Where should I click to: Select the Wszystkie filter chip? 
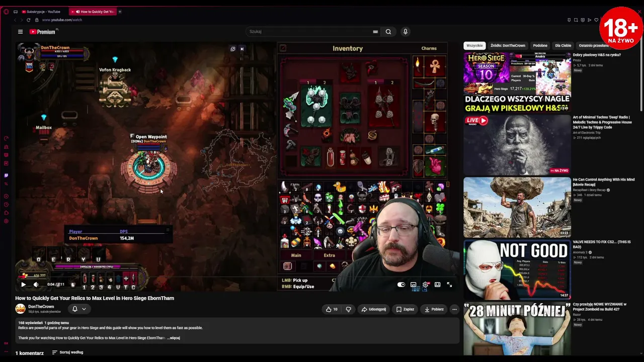pyautogui.click(x=474, y=45)
